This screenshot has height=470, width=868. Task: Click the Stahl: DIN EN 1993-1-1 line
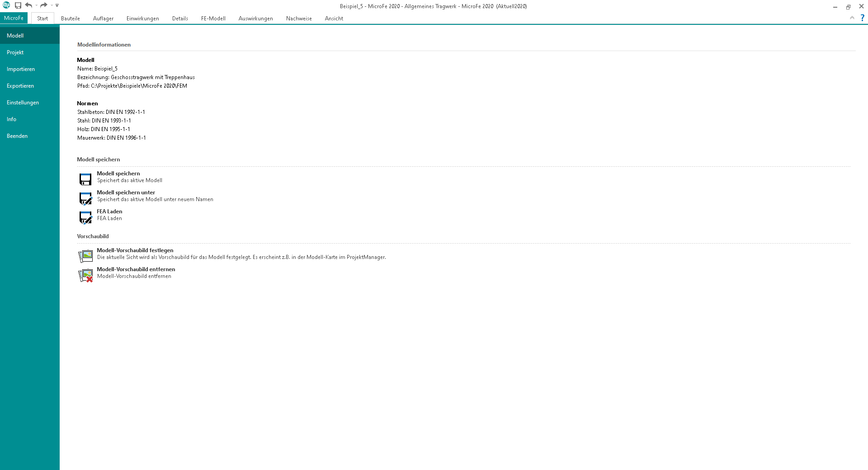click(104, 121)
